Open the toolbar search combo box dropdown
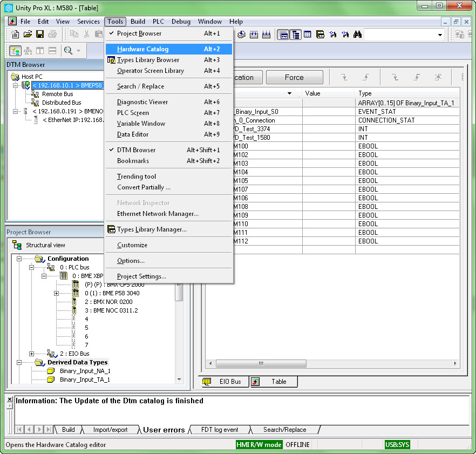476x454 pixels. (440, 35)
